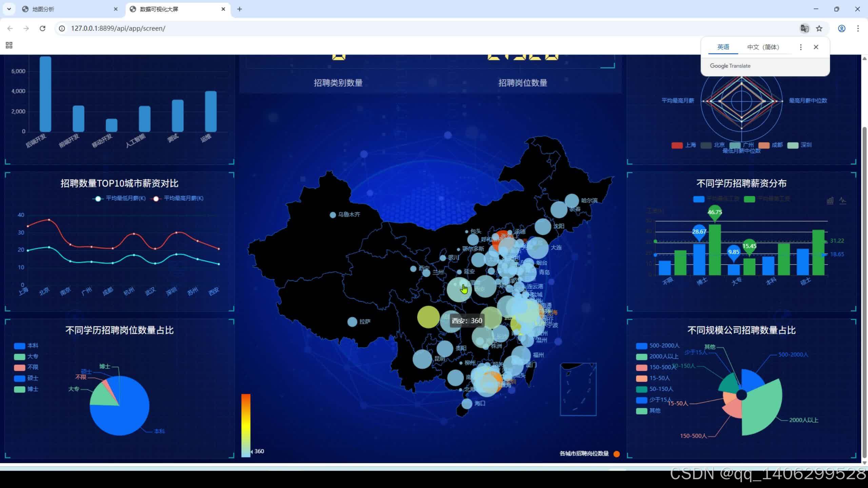This screenshot has width=868, height=488.
Task: Toggle 大专 in education pie legend
Action: (26, 357)
